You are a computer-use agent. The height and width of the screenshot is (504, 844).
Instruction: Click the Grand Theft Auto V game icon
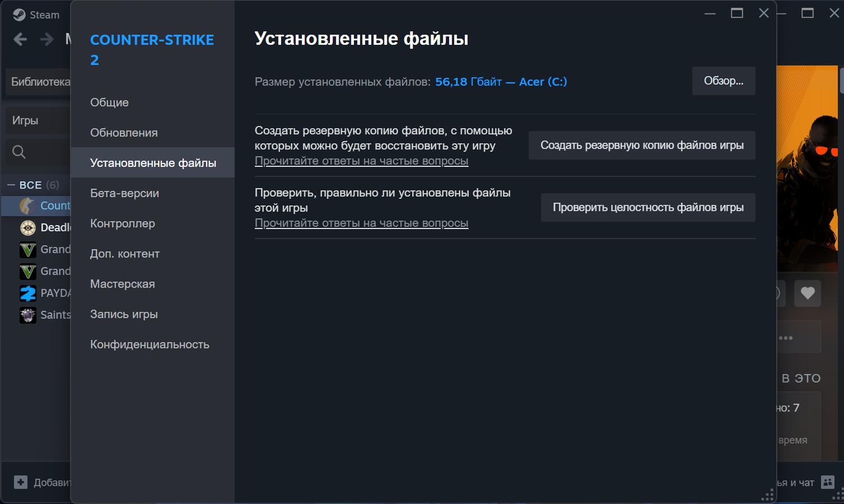click(27, 249)
